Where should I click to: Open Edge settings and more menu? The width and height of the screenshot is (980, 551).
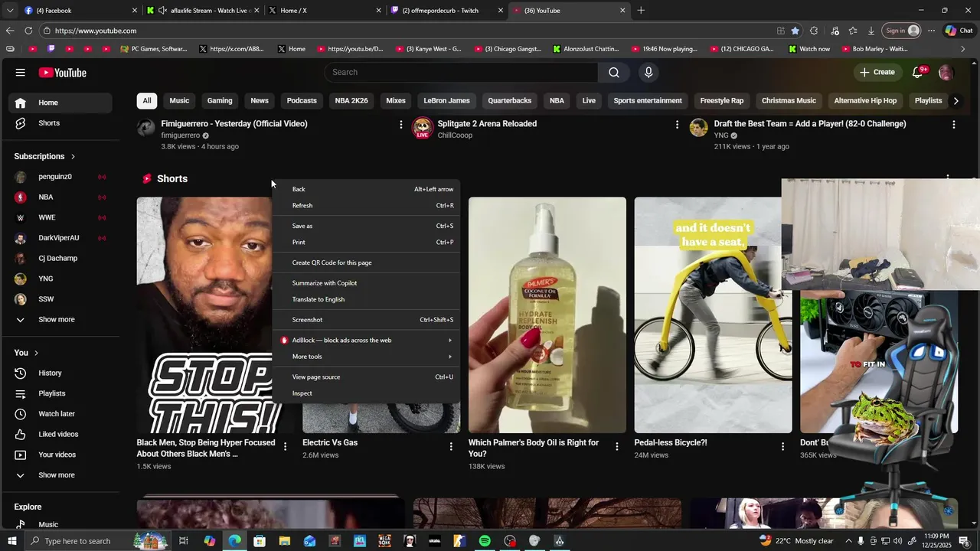(931, 31)
